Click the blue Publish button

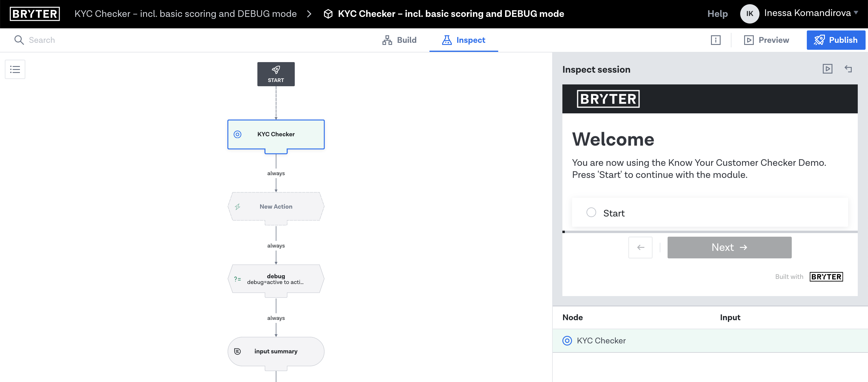[x=836, y=40]
